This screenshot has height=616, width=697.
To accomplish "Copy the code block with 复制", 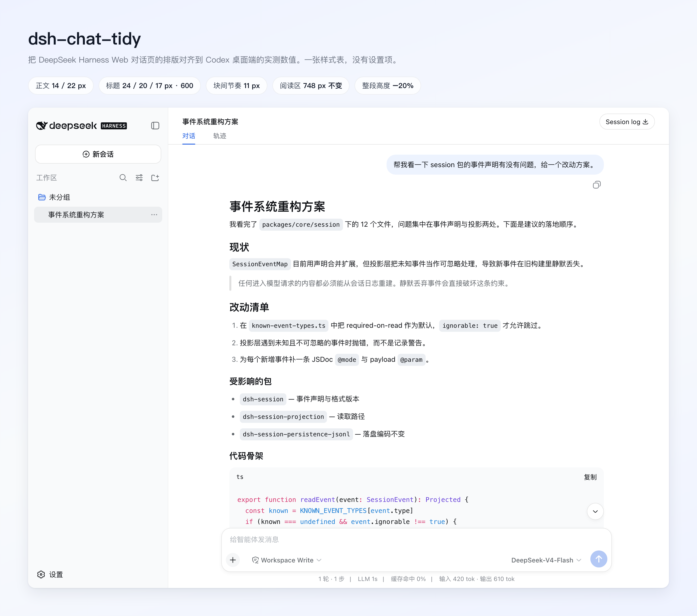I will click(590, 477).
